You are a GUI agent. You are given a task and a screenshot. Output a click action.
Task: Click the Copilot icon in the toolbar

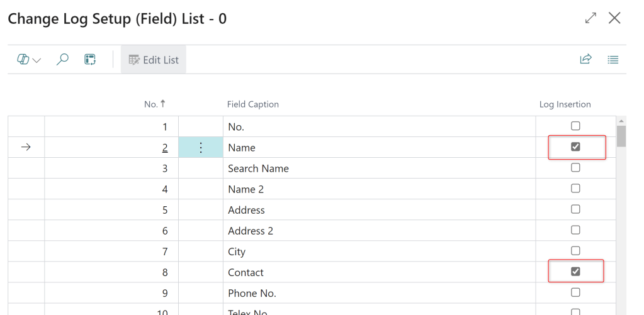pos(23,60)
